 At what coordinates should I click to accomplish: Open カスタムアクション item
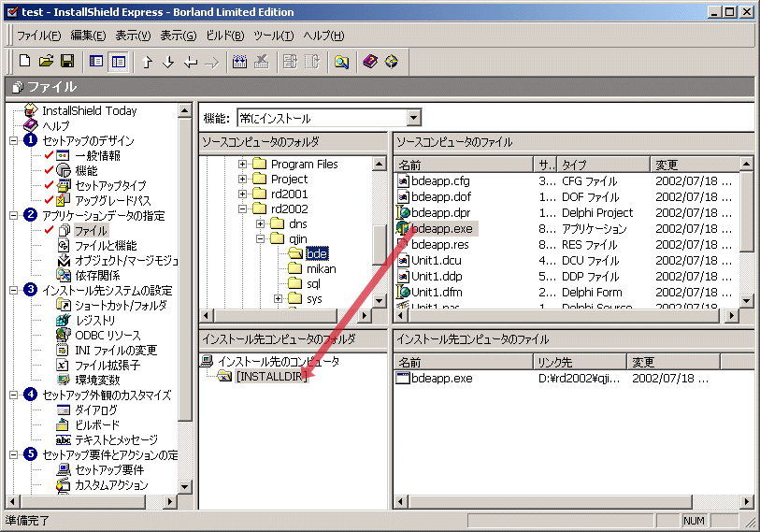click(111, 485)
